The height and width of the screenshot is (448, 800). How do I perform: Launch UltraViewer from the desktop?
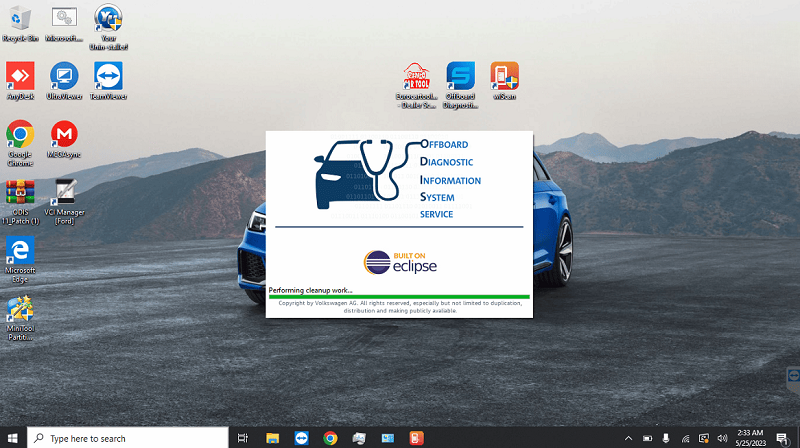click(64, 81)
